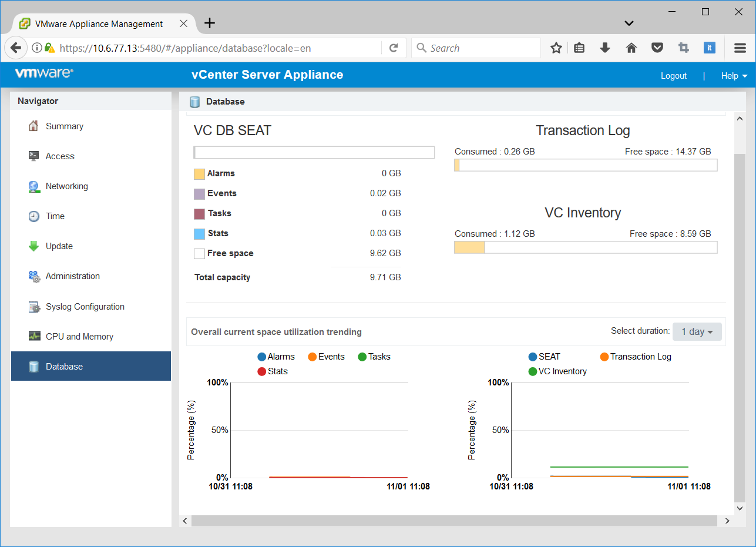Close the VMware Appliance Management tab

click(183, 24)
